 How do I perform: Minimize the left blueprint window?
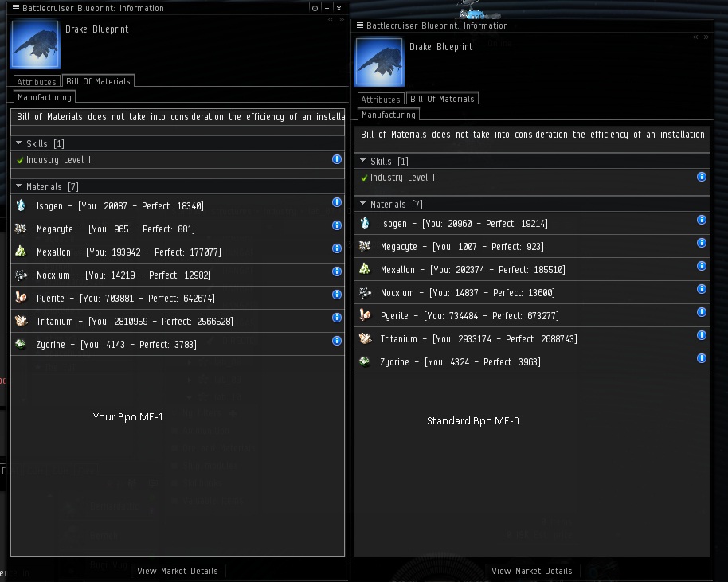click(x=327, y=8)
